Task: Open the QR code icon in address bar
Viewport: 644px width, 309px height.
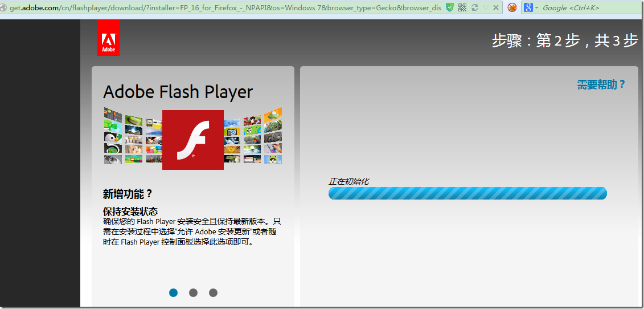Action: [462, 7]
